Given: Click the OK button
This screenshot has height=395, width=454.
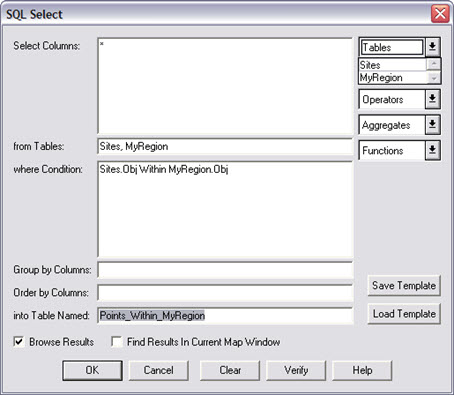Looking at the screenshot, I should [92, 370].
